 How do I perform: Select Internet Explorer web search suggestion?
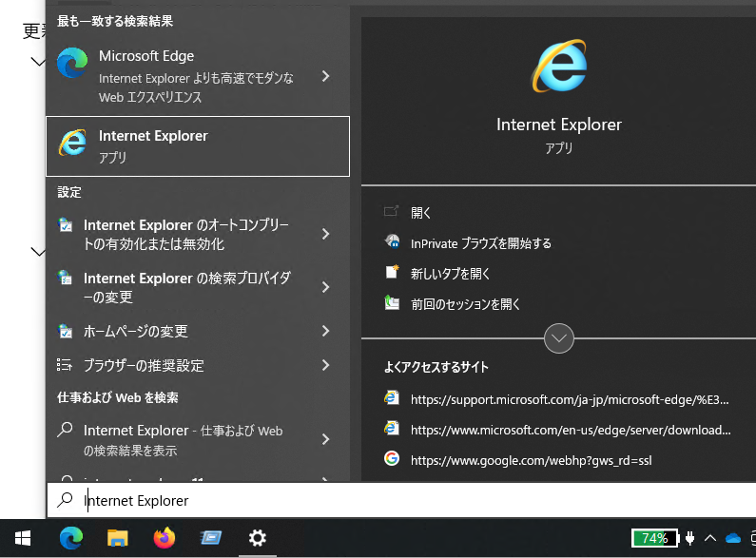pyautogui.click(x=184, y=439)
